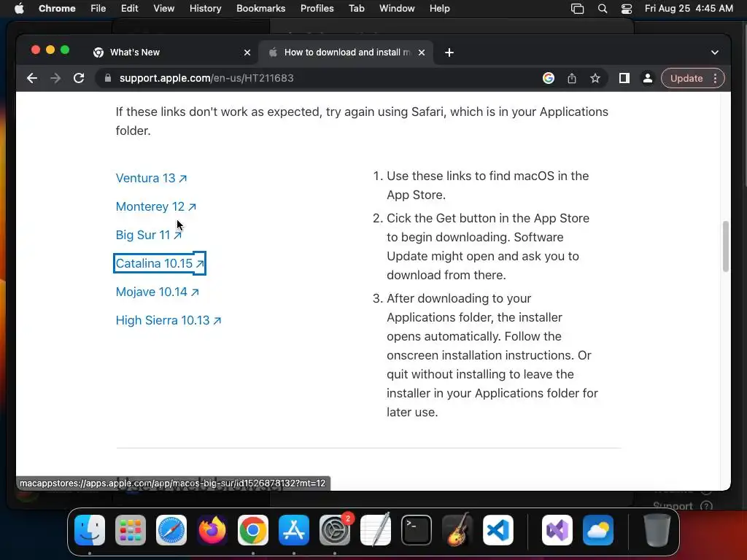Close the How to download tab

coord(422,52)
